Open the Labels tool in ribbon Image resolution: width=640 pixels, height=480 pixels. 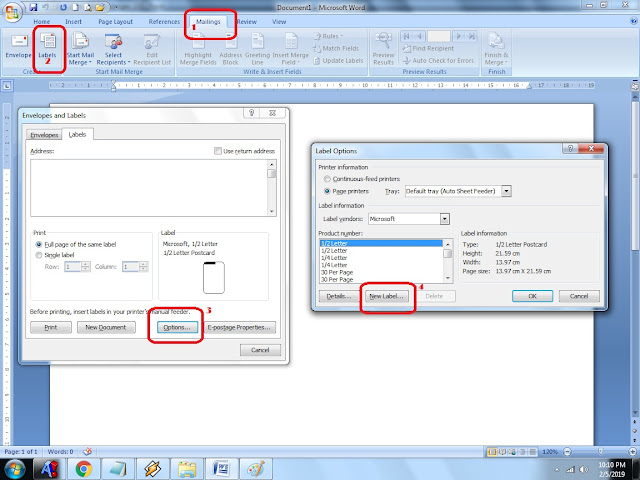47,46
